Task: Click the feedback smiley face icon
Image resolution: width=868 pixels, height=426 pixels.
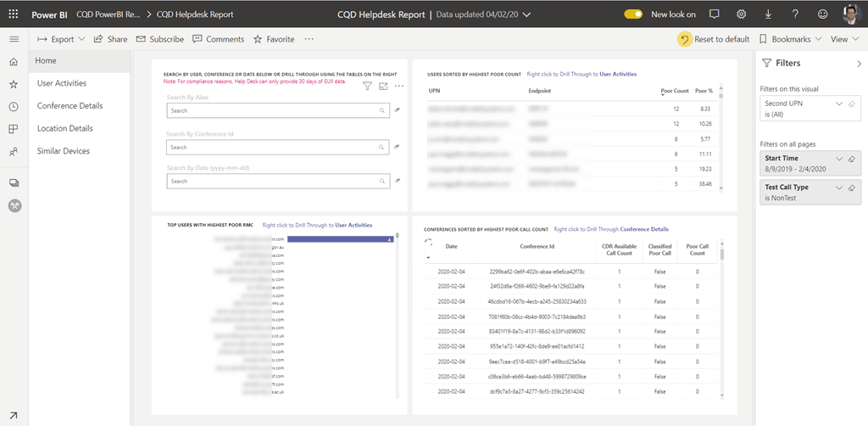Action: pos(822,14)
